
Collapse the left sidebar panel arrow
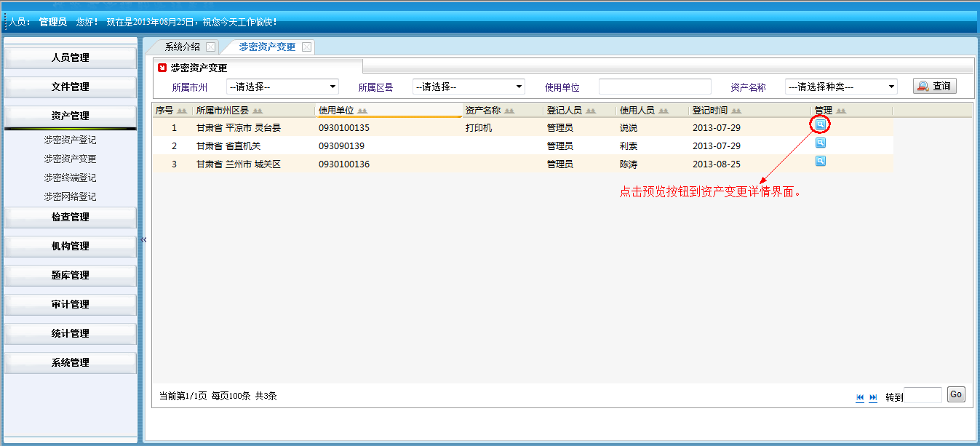143,239
